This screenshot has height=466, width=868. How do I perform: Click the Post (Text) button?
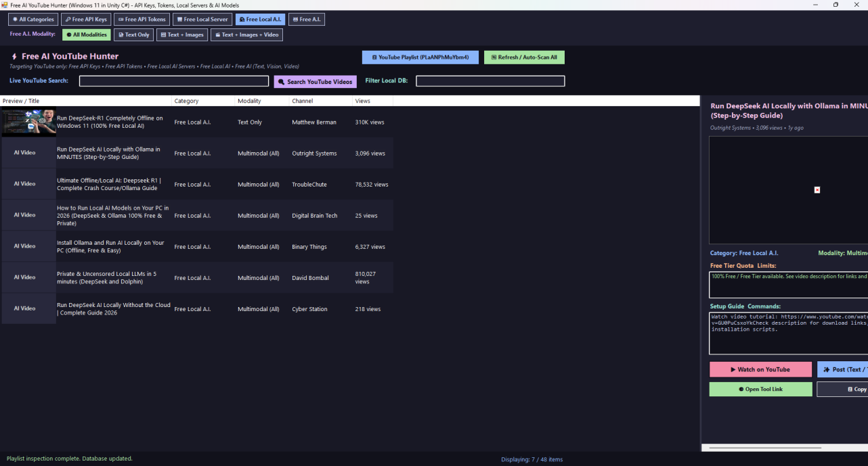(x=842, y=369)
